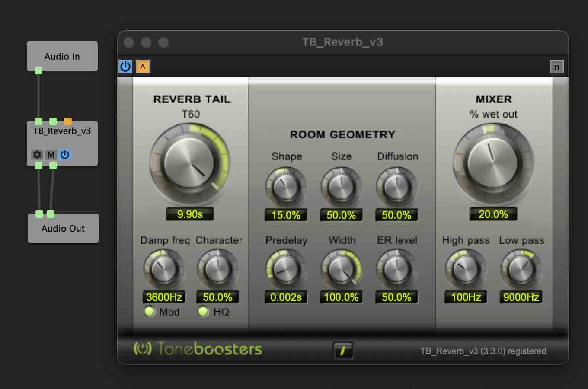Click the orange port on TB_Reverb_v3 node
This screenshot has width=588, height=389.
coord(68,121)
